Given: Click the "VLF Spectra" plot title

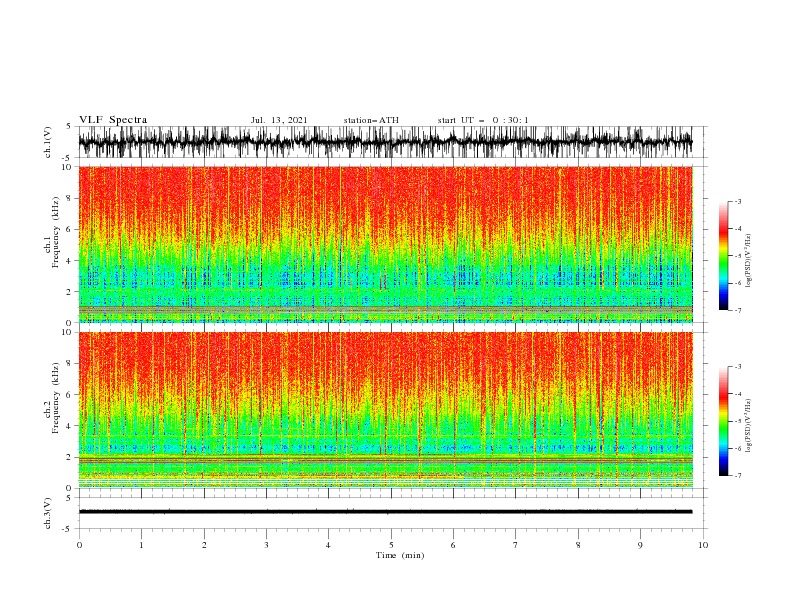Looking at the screenshot, I should point(113,120).
